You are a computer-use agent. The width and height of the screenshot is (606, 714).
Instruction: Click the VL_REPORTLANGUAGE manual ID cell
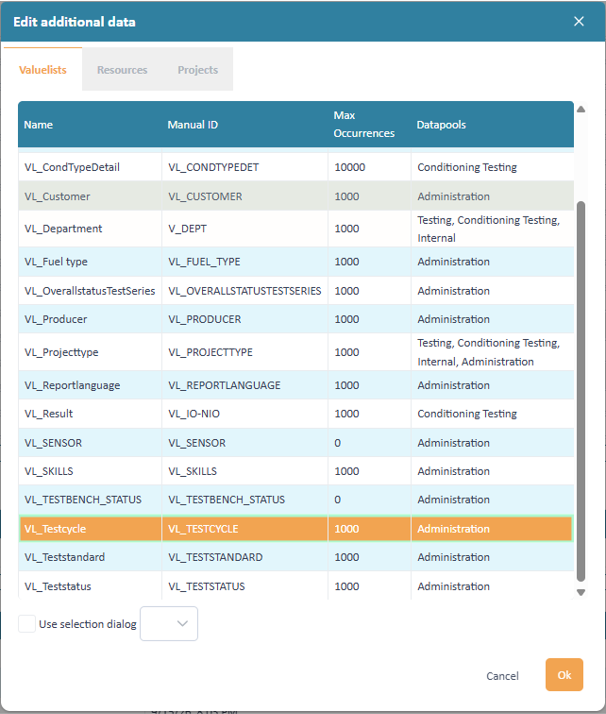[x=245, y=385]
